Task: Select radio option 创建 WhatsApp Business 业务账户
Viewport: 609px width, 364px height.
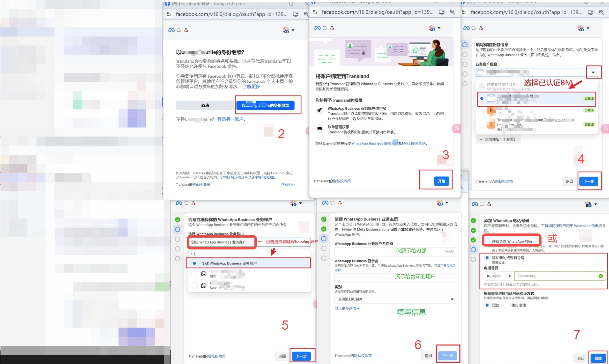Action: 194,263
